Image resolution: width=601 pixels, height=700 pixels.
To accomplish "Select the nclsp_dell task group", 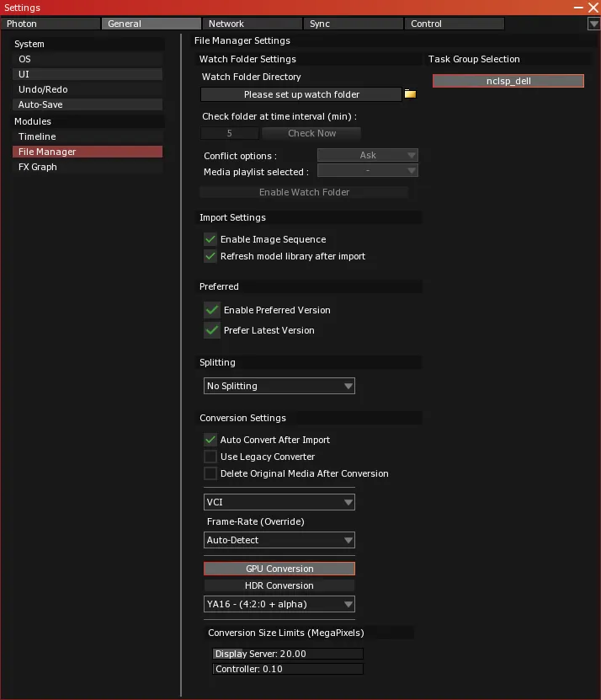I will tap(508, 81).
